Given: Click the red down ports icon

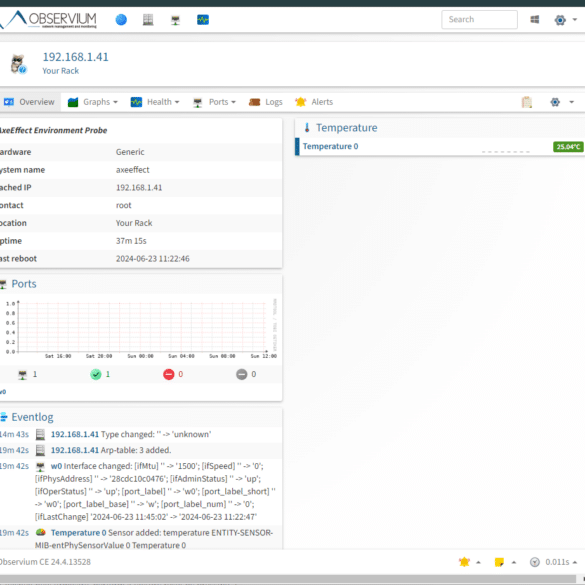Looking at the screenshot, I should (169, 374).
